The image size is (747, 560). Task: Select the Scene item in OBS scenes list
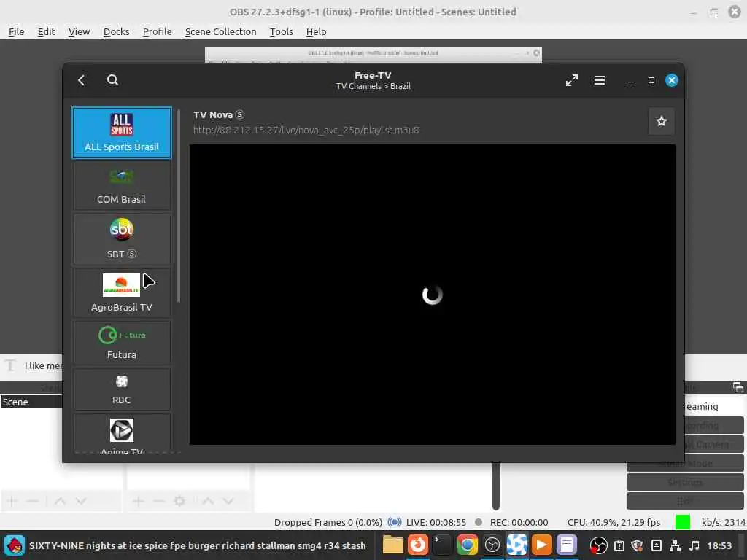click(31, 402)
